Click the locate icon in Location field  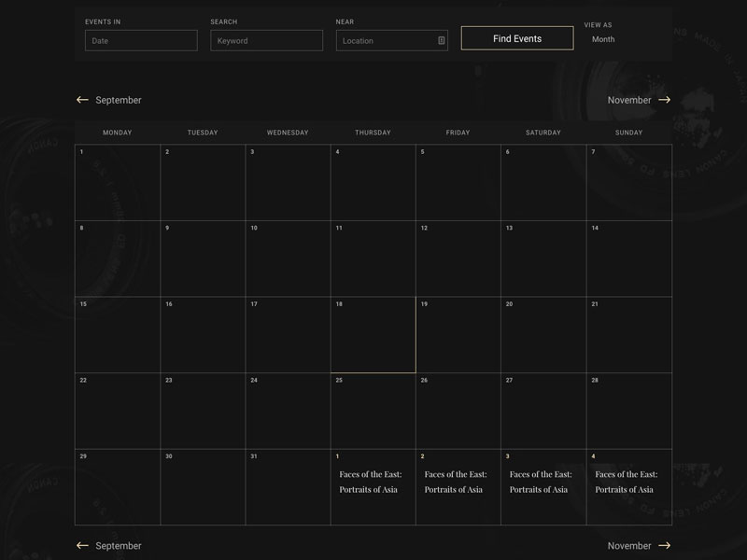441,40
